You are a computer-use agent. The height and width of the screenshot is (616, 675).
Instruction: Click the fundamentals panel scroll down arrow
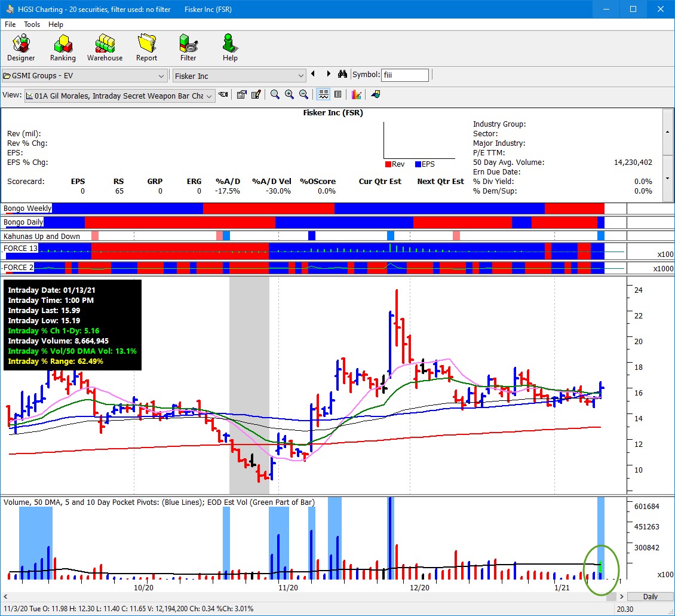(x=668, y=178)
